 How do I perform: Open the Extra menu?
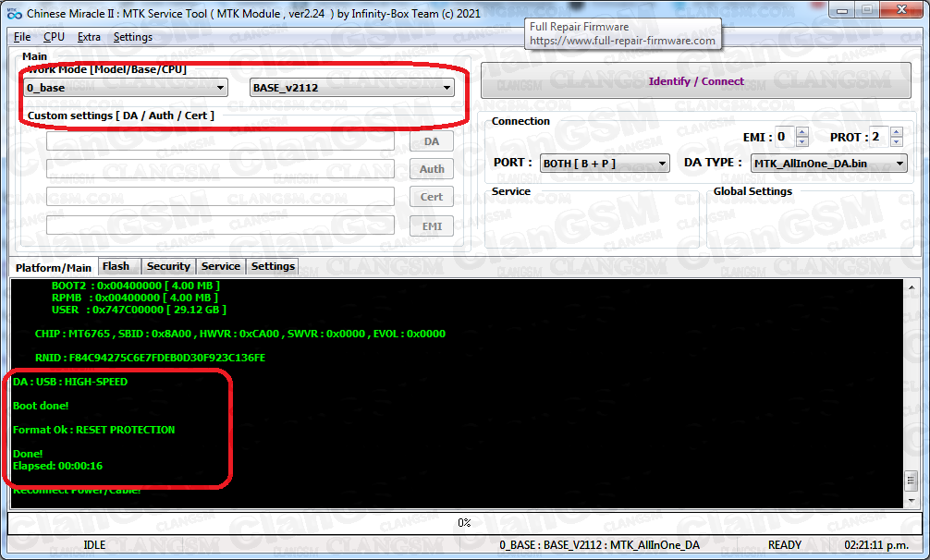tap(90, 37)
